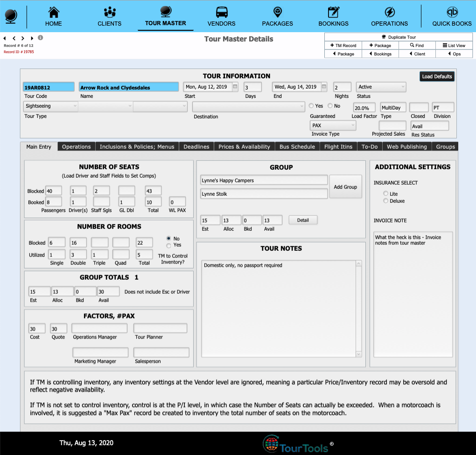Screen dimensions: 476x455
Task: Select the Main Entry tab
Action: 39,146
